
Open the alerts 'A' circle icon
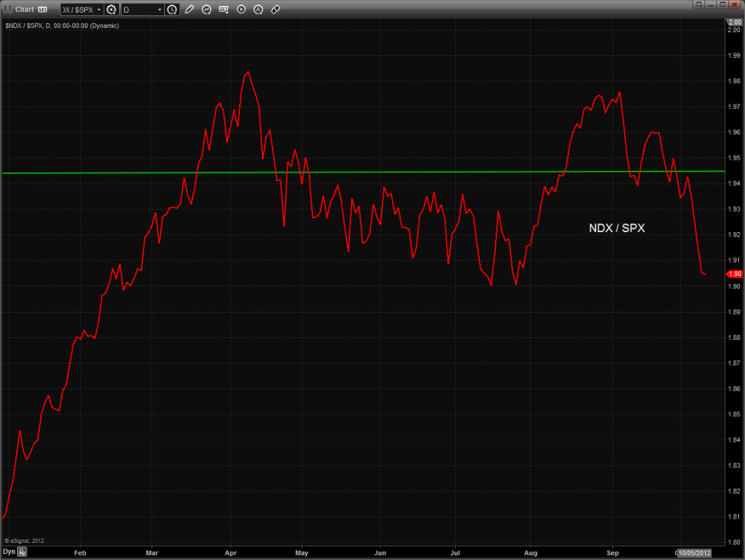click(x=258, y=9)
